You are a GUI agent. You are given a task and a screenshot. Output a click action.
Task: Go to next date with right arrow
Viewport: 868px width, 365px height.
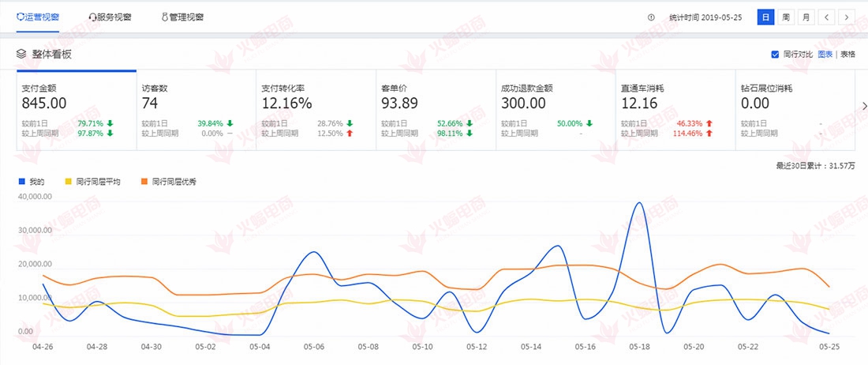[x=847, y=17]
